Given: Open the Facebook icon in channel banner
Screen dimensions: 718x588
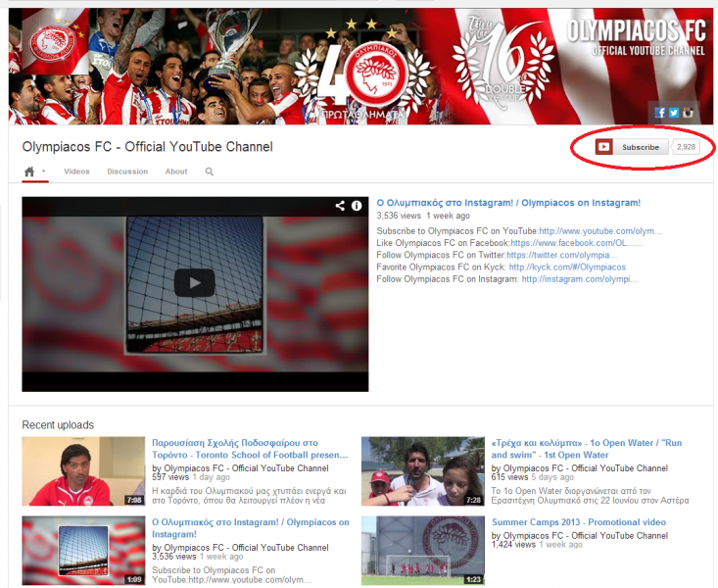Looking at the screenshot, I should click(660, 113).
